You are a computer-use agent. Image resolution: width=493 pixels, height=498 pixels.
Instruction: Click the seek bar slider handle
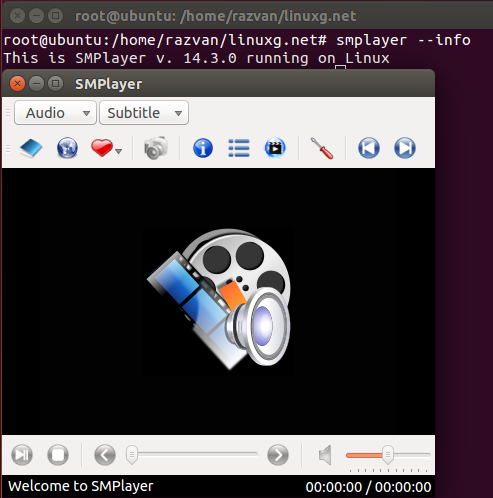point(132,454)
